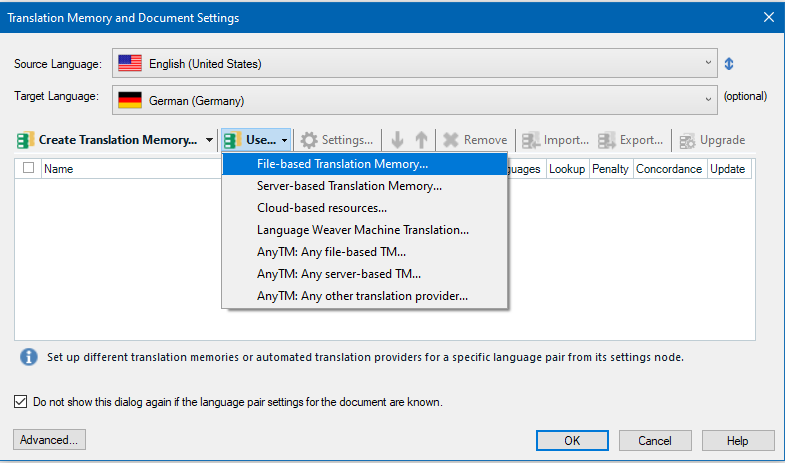Click the Lookup column header
This screenshot has height=463, width=785.
click(x=567, y=169)
